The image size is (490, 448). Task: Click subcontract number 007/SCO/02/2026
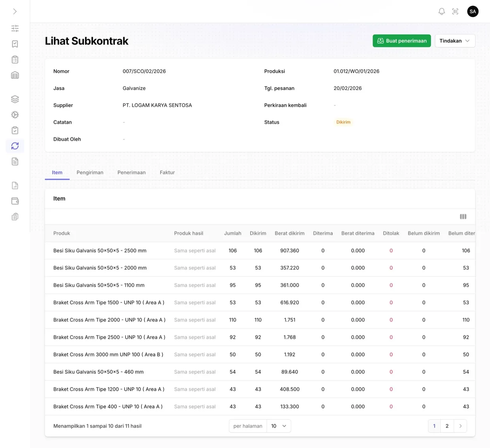point(144,71)
